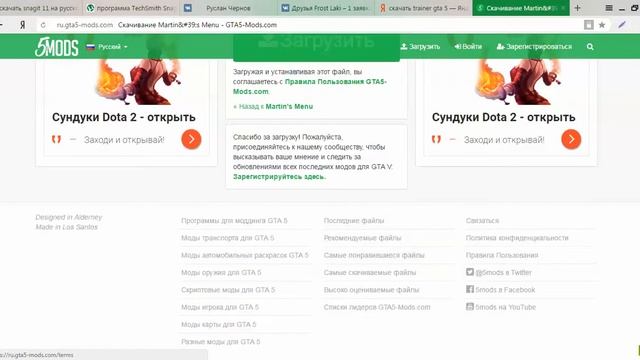Bookmark page with the star icon
The image size is (640, 360).
[x=602, y=25]
